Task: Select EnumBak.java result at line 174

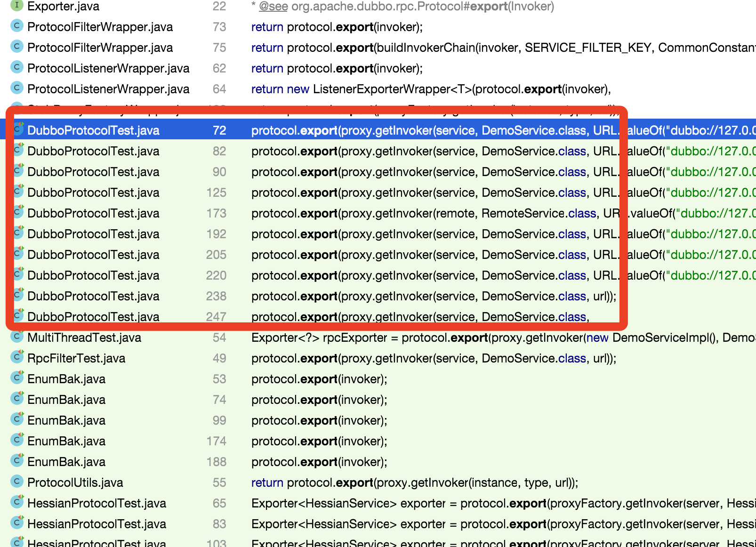Action: (378, 441)
